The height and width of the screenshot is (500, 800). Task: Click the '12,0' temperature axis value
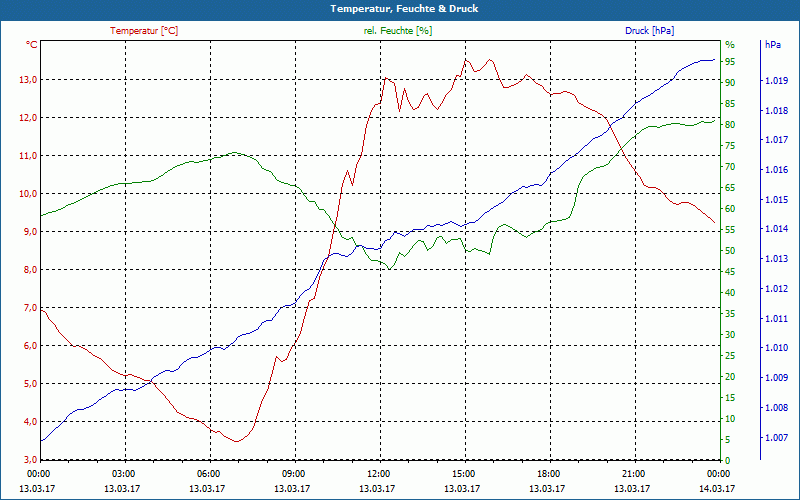[x=29, y=118]
